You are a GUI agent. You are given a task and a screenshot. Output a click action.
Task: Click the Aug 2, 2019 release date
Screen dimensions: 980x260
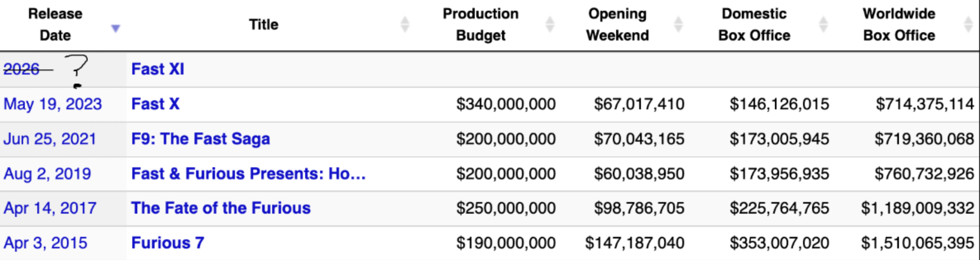pos(47,173)
